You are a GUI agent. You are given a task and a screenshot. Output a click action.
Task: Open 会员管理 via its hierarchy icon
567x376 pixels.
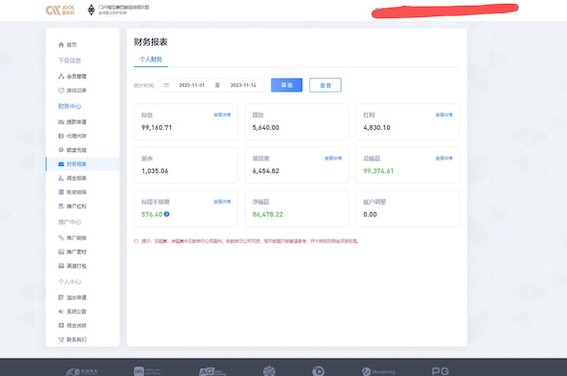point(61,76)
